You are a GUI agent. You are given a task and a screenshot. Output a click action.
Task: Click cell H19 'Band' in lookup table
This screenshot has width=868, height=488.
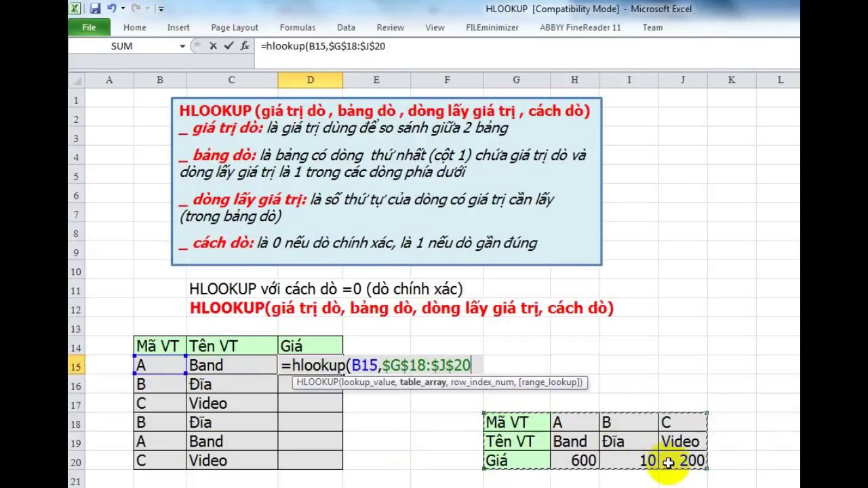pos(574,441)
